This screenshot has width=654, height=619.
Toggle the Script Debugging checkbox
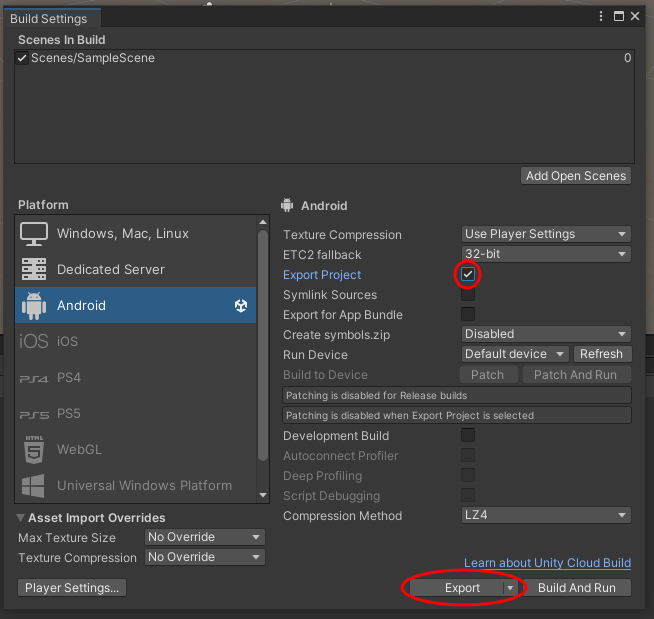[x=468, y=495]
